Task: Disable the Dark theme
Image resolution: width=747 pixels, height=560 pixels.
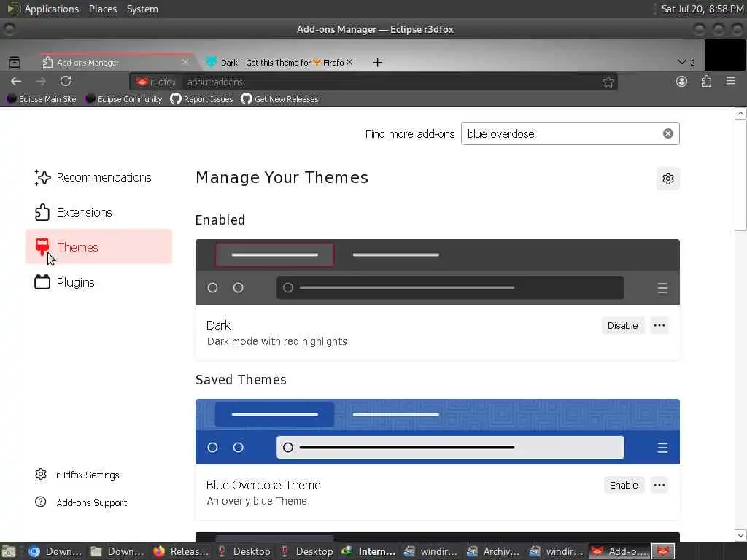Action: click(x=623, y=326)
